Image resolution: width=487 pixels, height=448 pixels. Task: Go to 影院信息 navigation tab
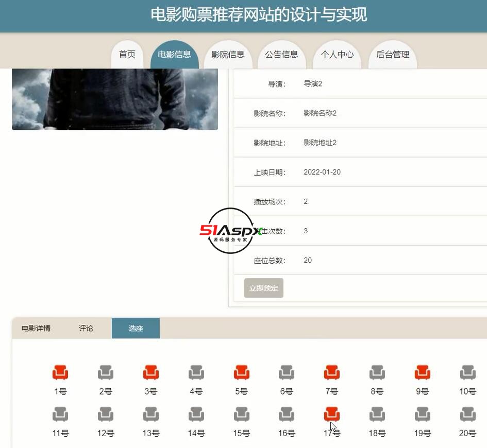228,55
